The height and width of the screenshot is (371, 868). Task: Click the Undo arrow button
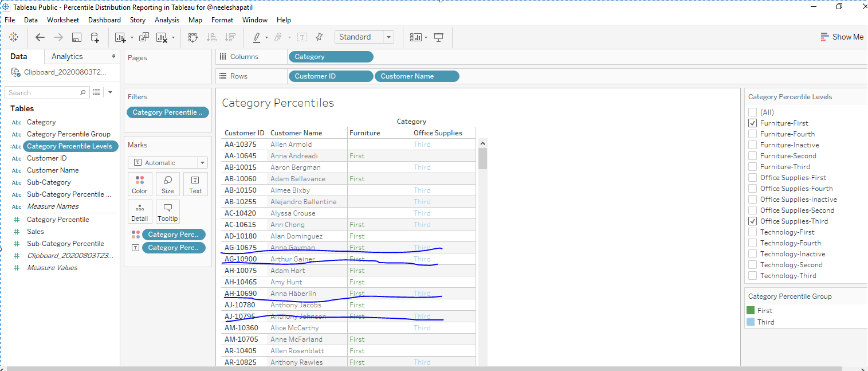pos(40,37)
